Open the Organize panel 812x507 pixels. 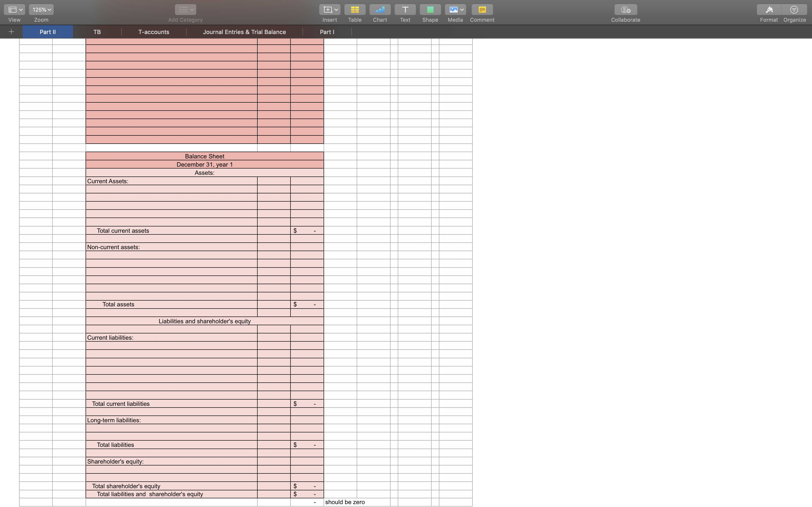(794, 10)
